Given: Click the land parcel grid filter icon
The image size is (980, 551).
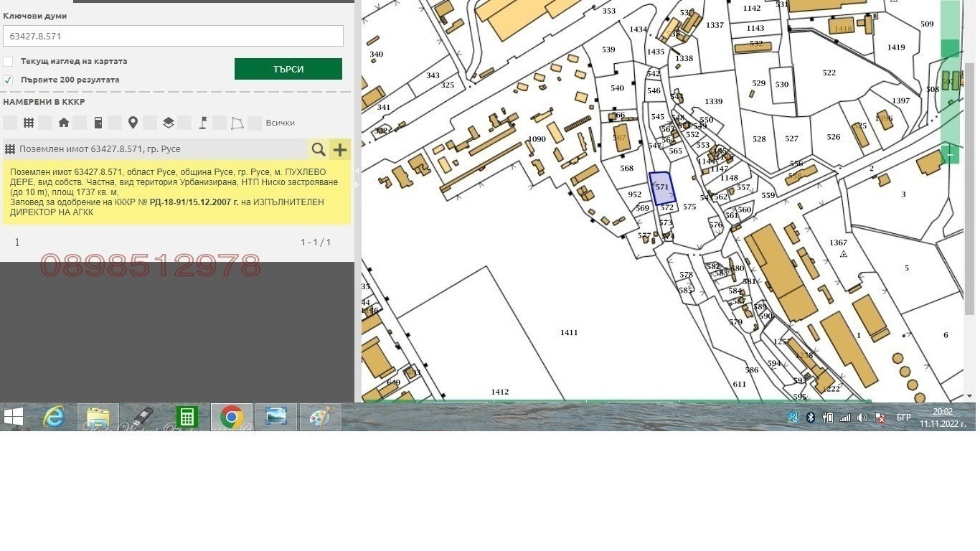Looking at the screenshot, I should point(29,123).
